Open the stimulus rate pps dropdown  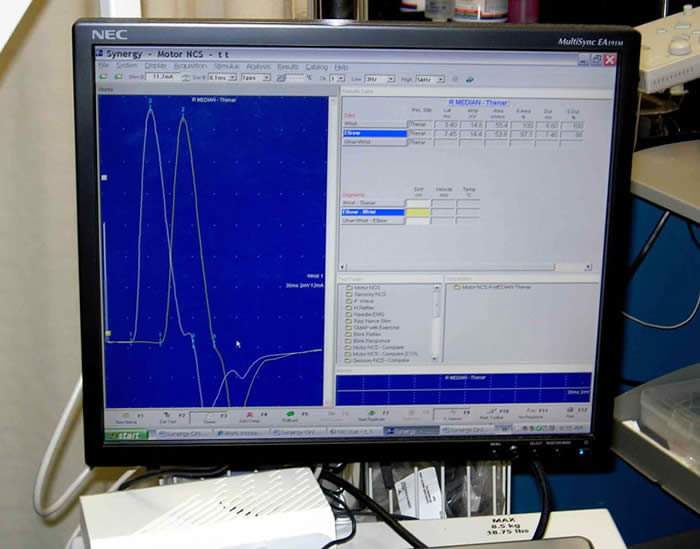pos(256,78)
